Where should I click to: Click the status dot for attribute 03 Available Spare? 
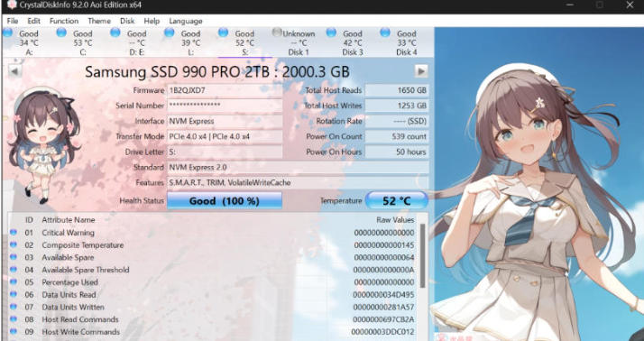pyautogui.click(x=14, y=257)
